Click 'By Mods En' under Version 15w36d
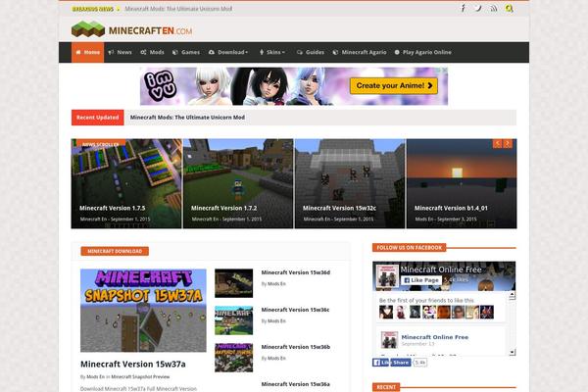Viewport: 588px width, 392px height. (273, 284)
